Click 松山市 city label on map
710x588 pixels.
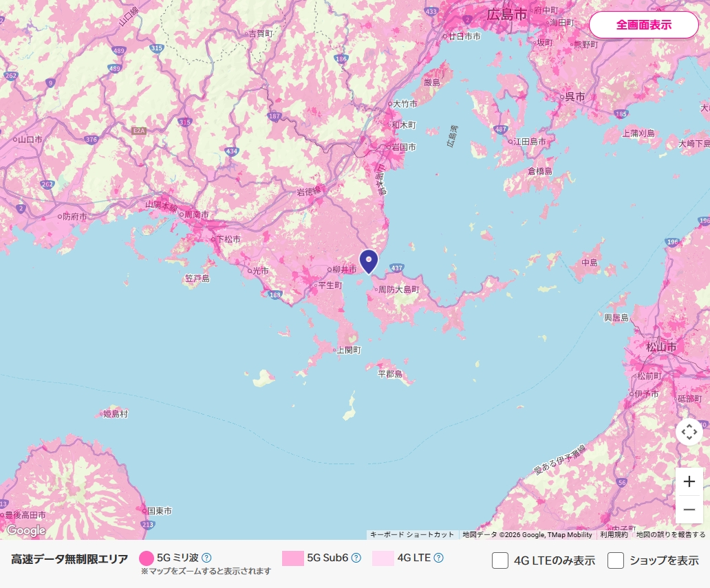pos(661,347)
